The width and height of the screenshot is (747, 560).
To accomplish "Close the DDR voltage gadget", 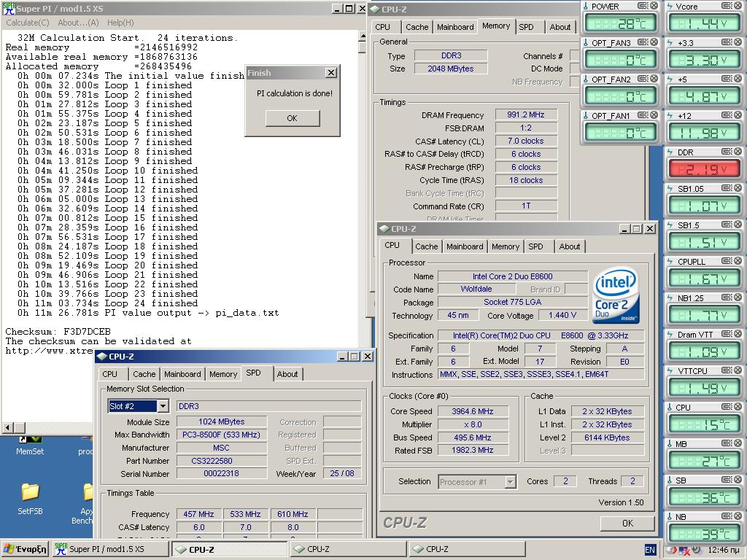I will pyautogui.click(x=738, y=152).
